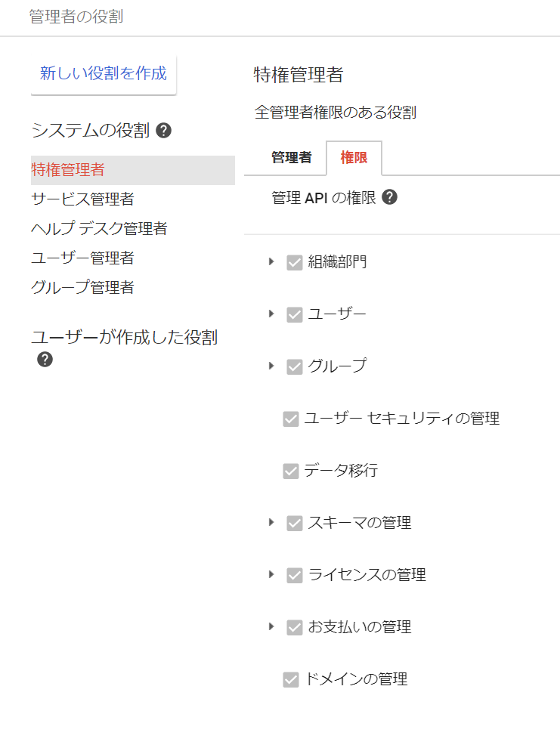Open the サービス管理者 role
This screenshot has width=560, height=748.
pos(83,199)
